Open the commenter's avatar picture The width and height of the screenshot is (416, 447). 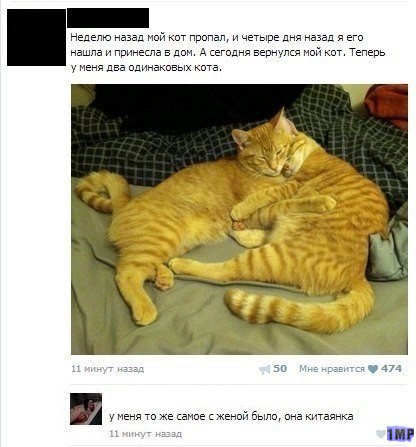86,409
